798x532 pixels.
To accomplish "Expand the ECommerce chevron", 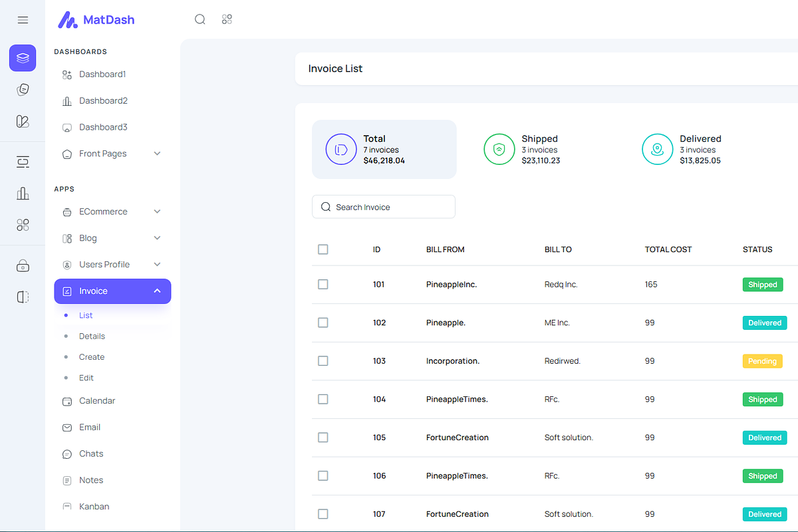I will [157, 211].
